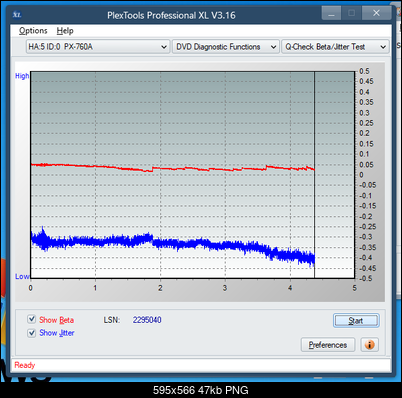Click the LSN value 2295040

coord(147,320)
